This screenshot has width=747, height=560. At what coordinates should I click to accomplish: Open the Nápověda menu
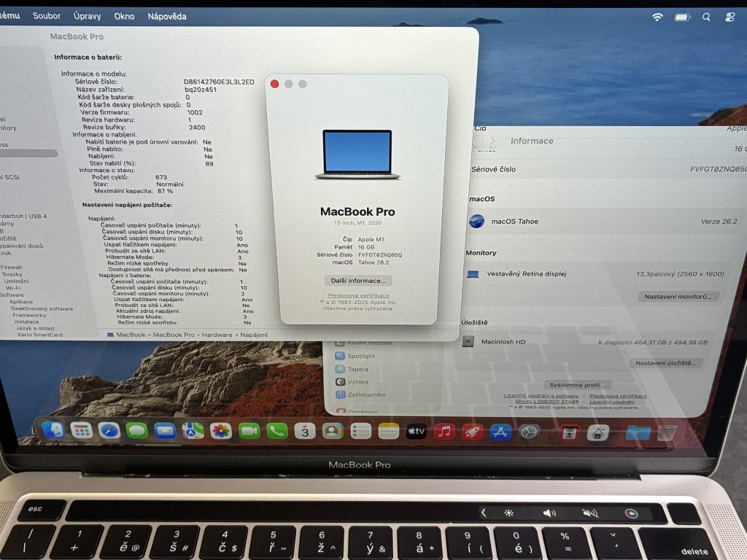tap(167, 16)
